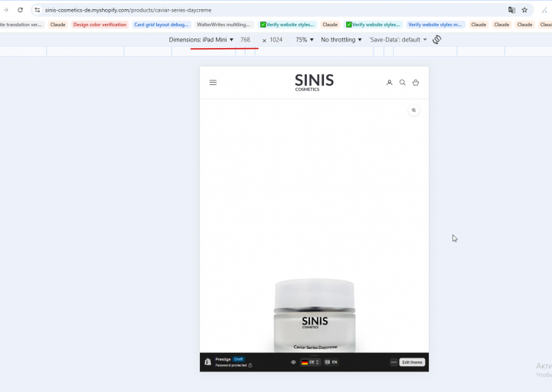Open the Verify website styles m... bookmark
The width and height of the screenshot is (552, 392).
point(435,24)
